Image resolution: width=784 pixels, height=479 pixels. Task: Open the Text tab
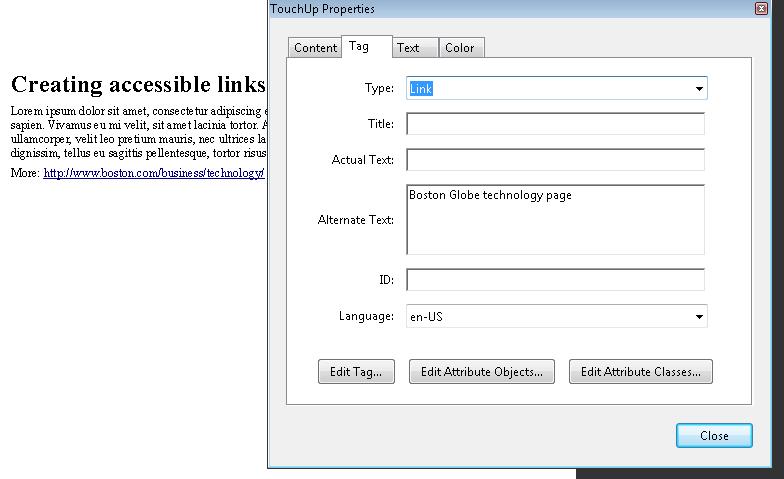409,48
